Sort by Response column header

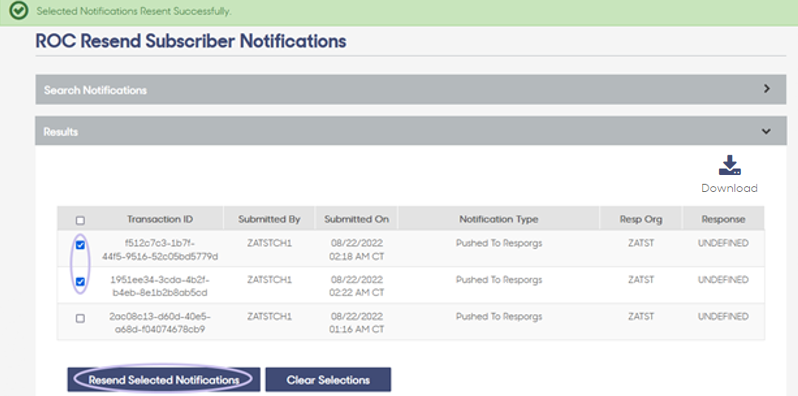click(x=723, y=219)
